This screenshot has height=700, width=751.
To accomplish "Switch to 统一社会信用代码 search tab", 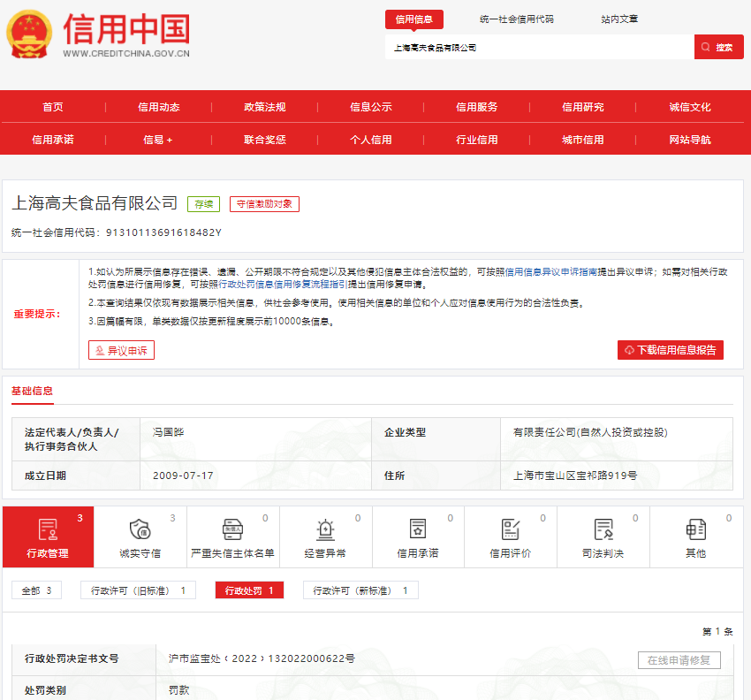I will click(x=517, y=19).
